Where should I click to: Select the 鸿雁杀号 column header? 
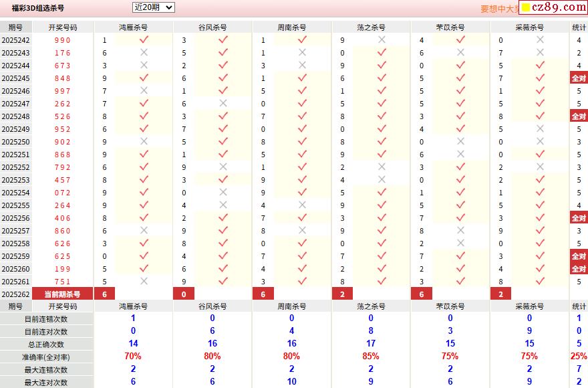tap(133, 27)
